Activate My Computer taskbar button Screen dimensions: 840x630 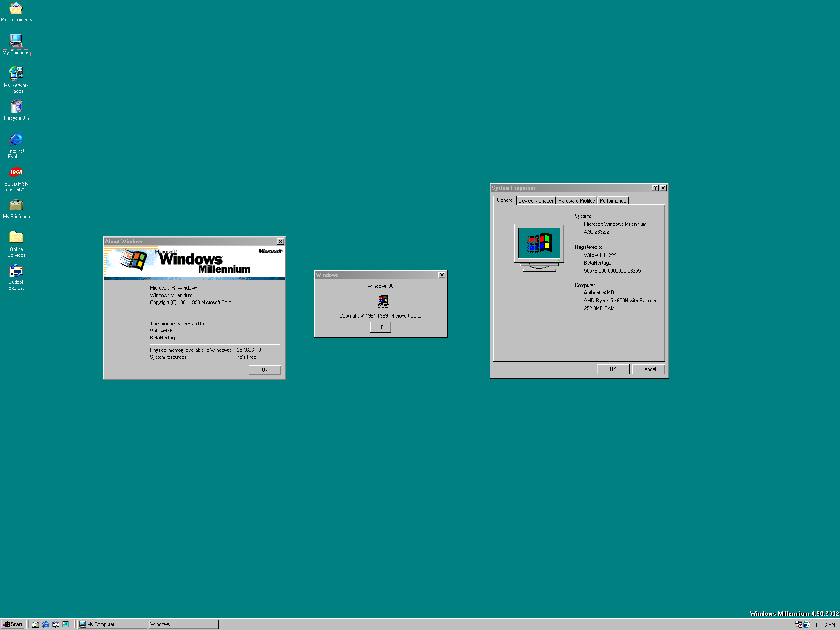(x=112, y=624)
